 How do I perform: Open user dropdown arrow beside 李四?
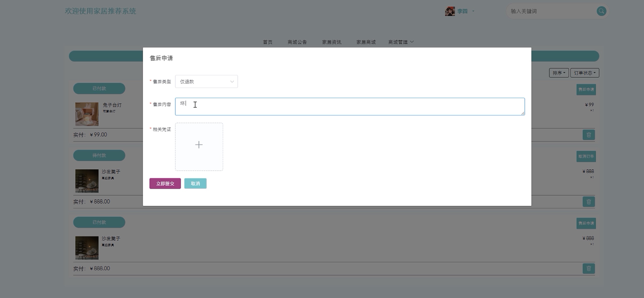473,11
